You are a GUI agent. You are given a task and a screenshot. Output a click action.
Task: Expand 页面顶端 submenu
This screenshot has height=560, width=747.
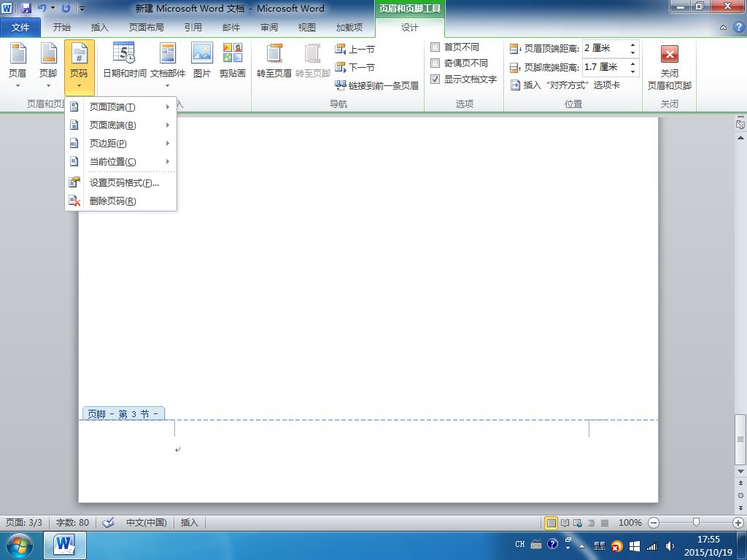(121, 106)
